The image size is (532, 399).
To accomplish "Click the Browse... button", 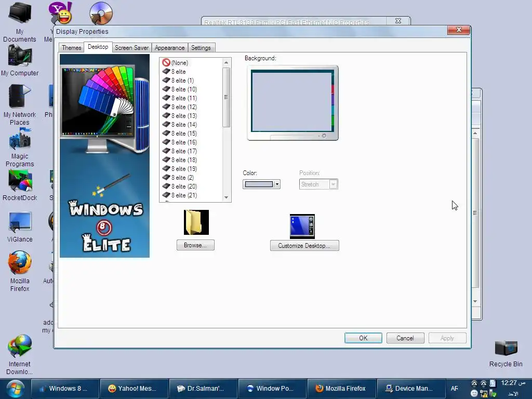I will 195,245.
